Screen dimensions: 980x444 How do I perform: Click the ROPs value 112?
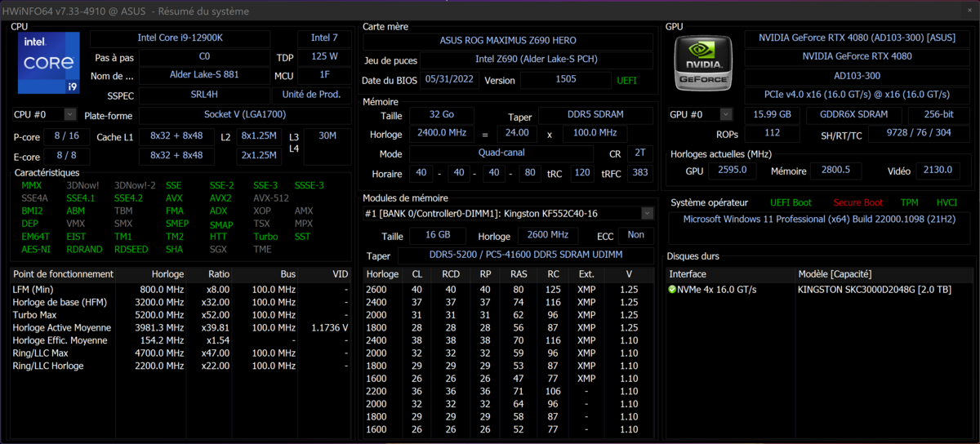[771, 133]
